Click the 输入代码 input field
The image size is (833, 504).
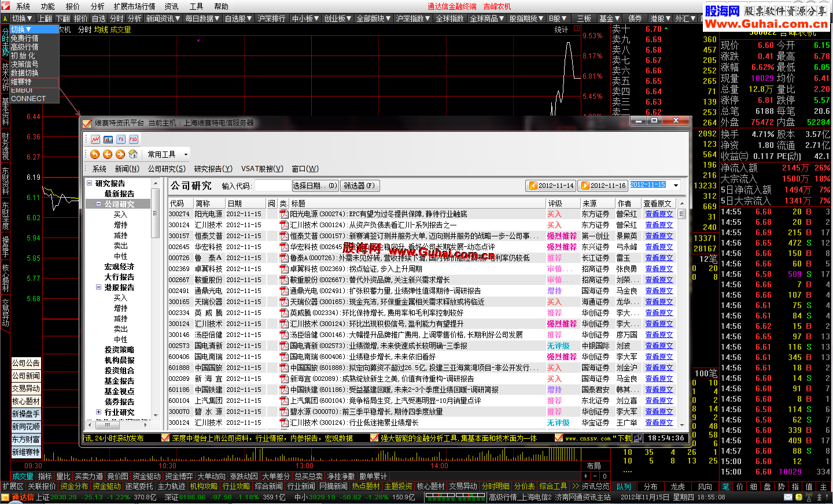point(272,186)
